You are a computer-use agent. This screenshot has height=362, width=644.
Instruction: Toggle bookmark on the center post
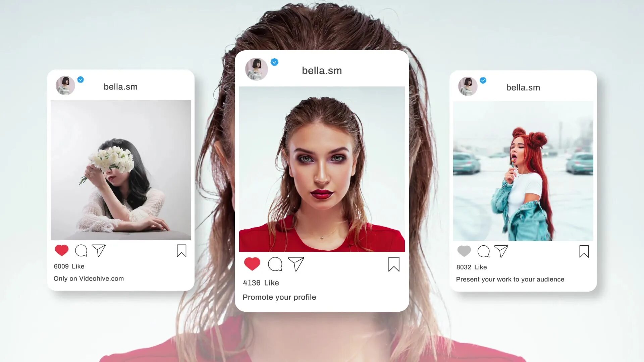click(x=394, y=264)
